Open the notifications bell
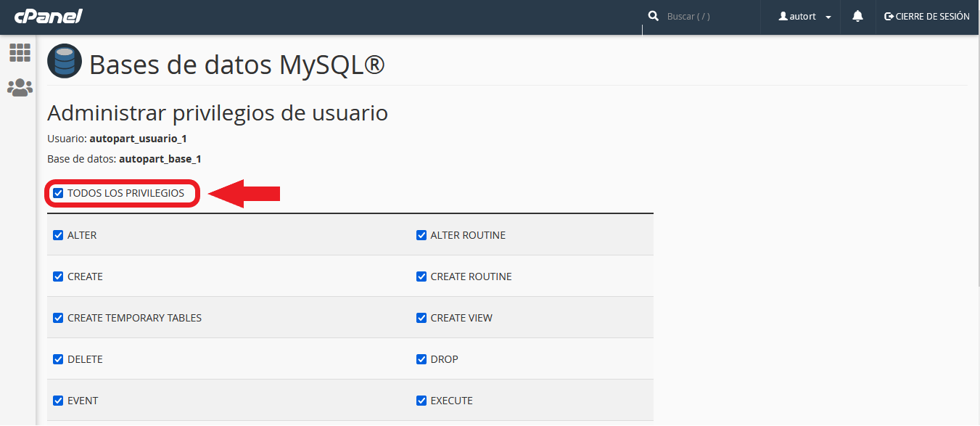Screen dimensions: 980x426 pyautogui.click(x=857, y=16)
